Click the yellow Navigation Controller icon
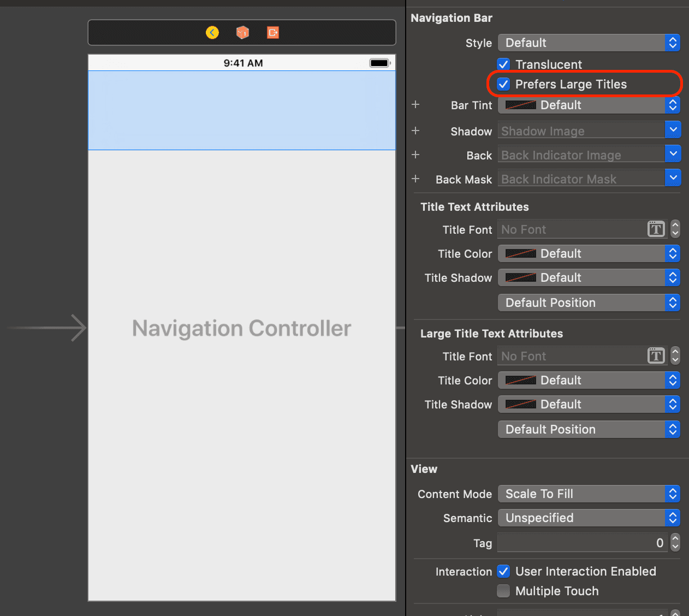The width and height of the screenshot is (689, 616). pyautogui.click(x=212, y=33)
